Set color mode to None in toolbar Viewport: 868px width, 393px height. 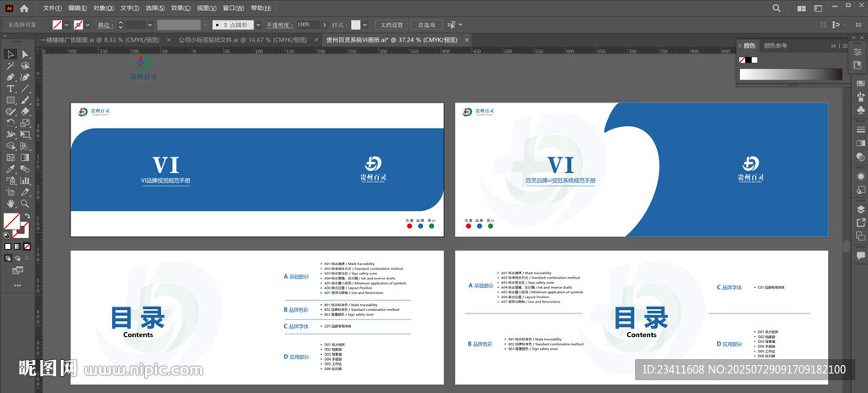[x=26, y=246]
